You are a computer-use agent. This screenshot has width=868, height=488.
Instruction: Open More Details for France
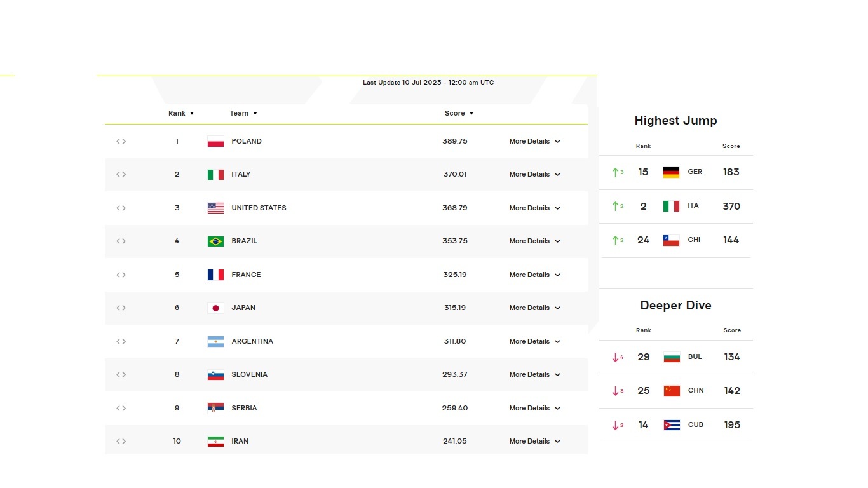[x=534, y=275]
